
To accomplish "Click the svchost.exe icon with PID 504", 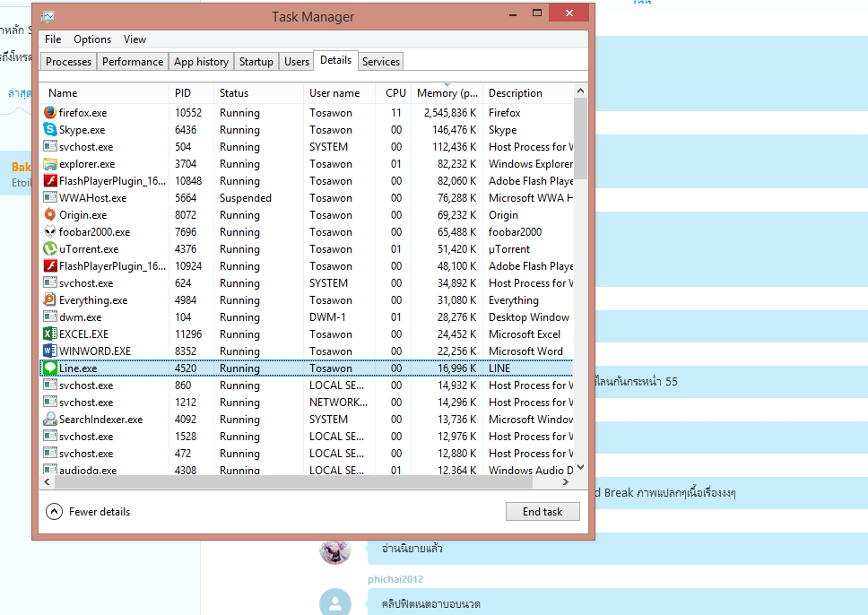I will point(50,147).
